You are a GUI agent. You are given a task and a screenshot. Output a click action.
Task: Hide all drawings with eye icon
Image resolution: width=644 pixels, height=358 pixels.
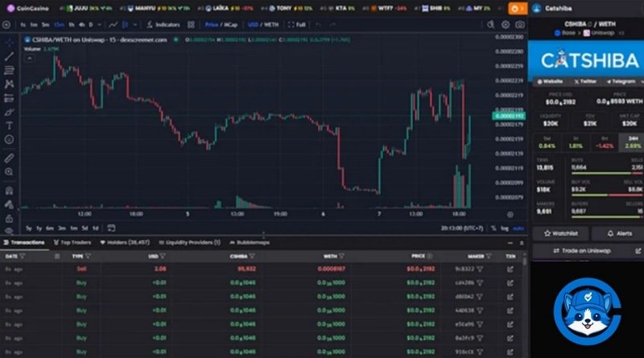click(9, 231)
